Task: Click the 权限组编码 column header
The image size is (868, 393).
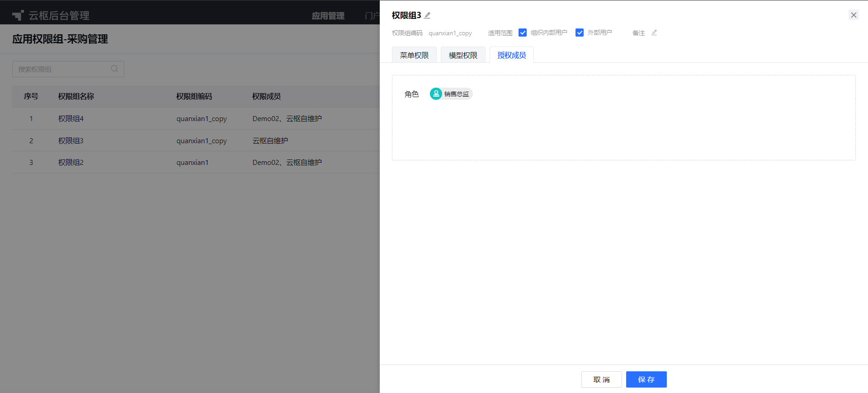Action: [194, 96]
